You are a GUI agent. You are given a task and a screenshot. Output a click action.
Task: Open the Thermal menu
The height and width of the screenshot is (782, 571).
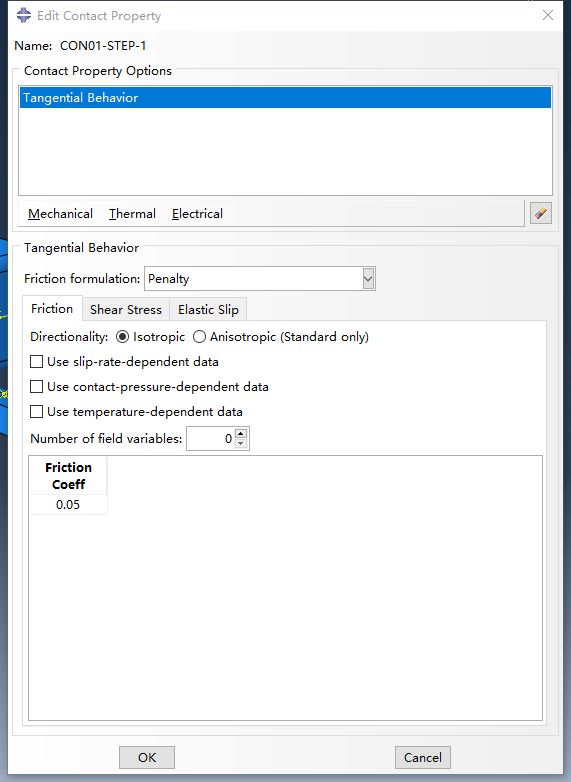(x=132, y=214)
